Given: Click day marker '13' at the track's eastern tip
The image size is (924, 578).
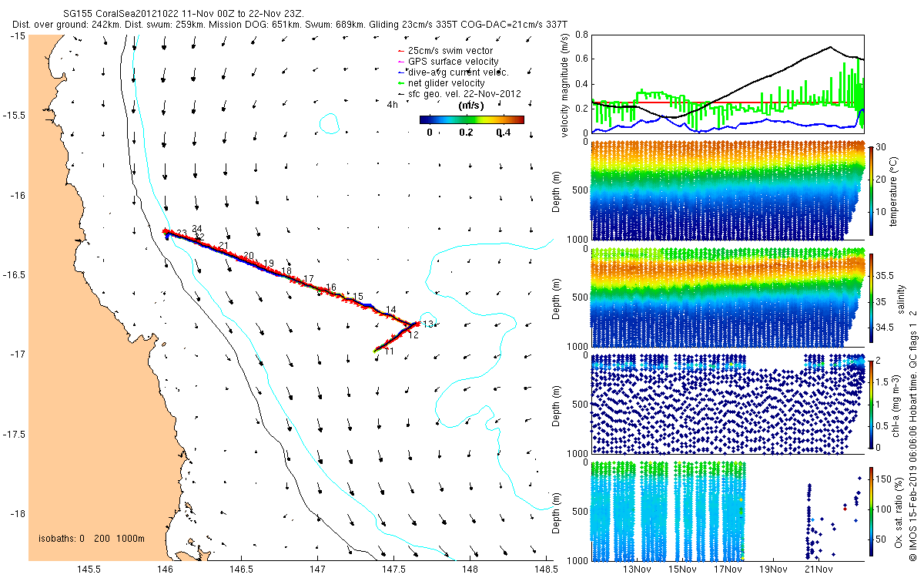Looking at the screenshot, I should coord(428,324).
